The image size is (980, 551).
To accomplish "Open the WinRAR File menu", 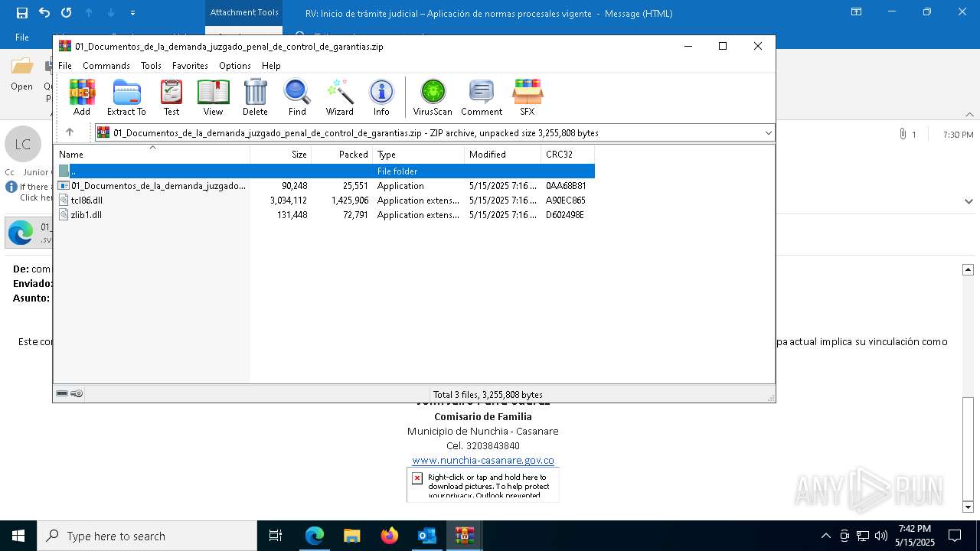I will point(65,66).
